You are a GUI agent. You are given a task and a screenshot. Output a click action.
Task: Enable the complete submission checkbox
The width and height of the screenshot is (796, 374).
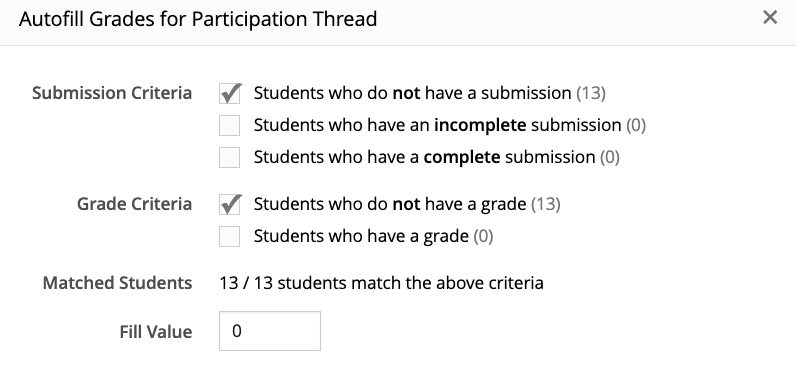tap(229, 157)
